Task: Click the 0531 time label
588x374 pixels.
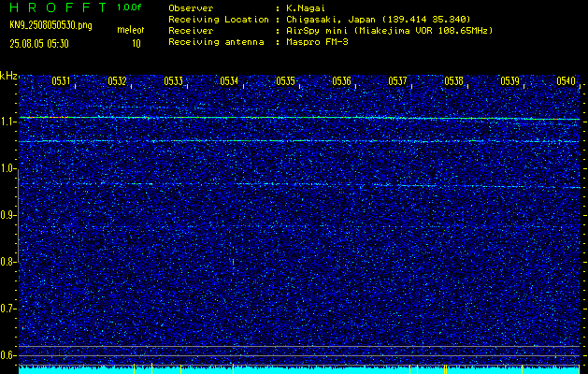Action: click(x=61, y=81)
